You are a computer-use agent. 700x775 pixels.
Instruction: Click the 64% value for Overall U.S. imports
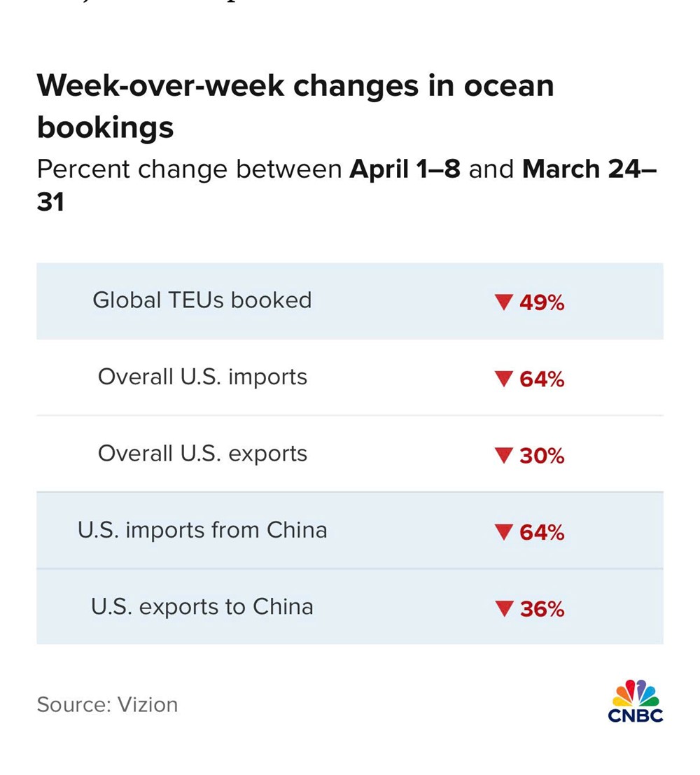pyautogui.click(x=542, y=379)
